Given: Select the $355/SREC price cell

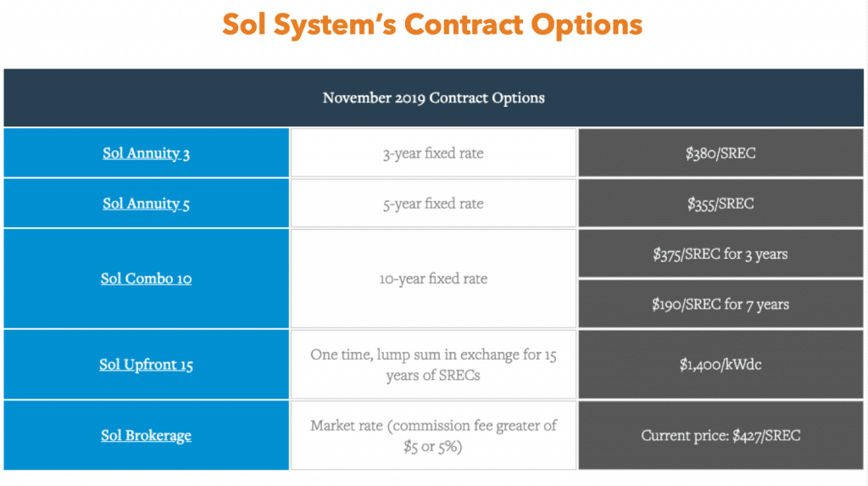Looking at the screenshot, I should 721,204.
